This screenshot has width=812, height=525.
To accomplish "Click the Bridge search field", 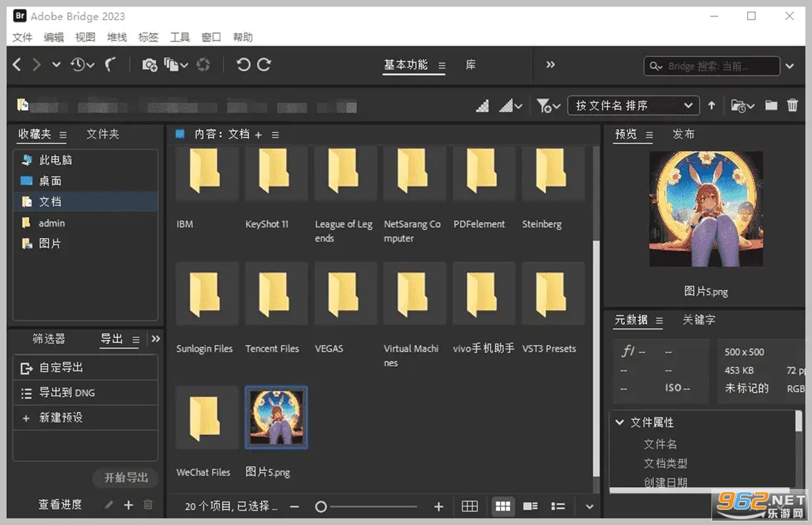I will 711,66.
